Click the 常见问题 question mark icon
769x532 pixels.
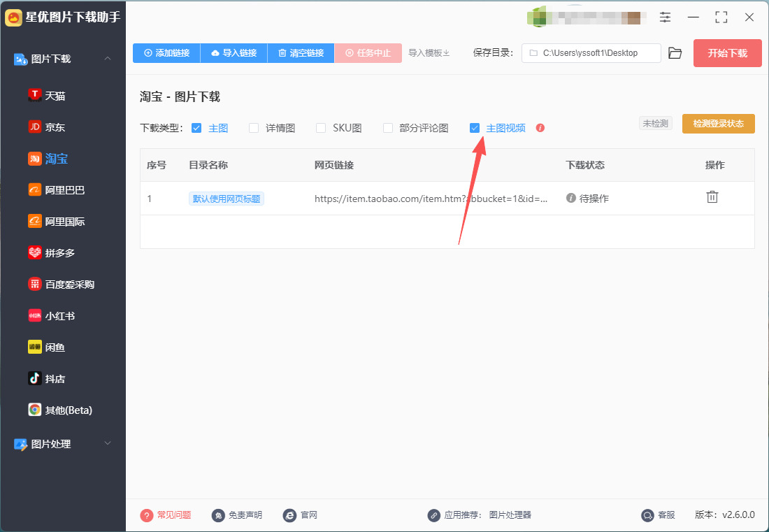(147, 515)
